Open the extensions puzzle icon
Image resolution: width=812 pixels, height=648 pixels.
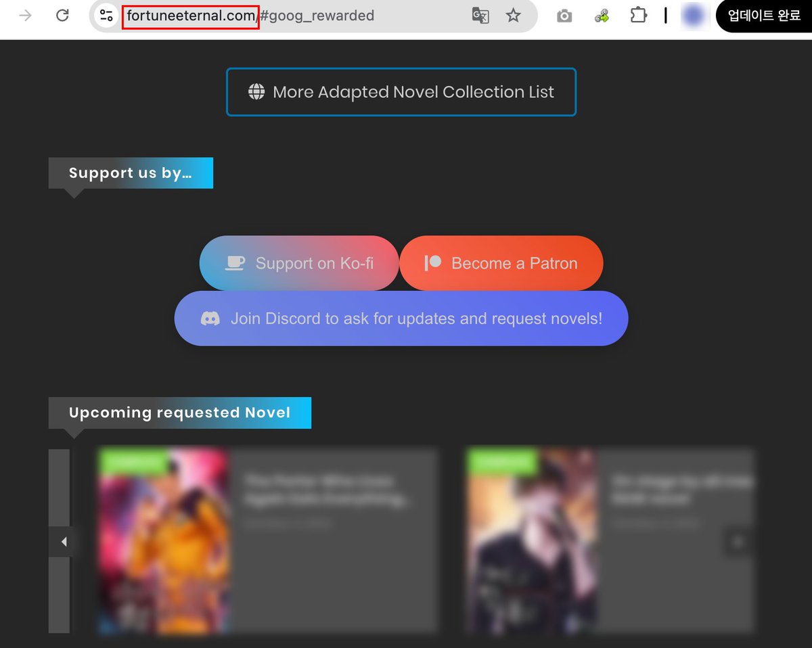(x=638, y=15)
